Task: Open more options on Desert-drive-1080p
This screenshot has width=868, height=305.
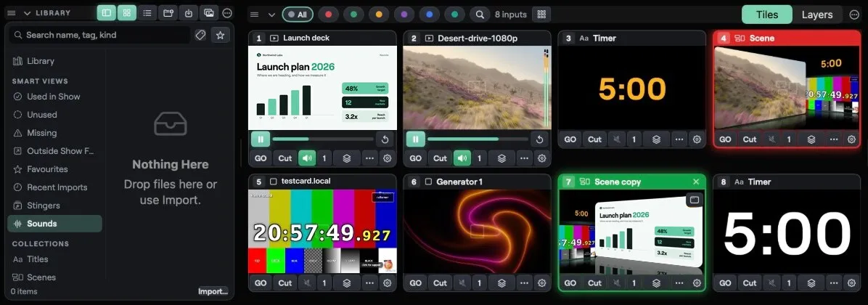Action: (524, 158)
